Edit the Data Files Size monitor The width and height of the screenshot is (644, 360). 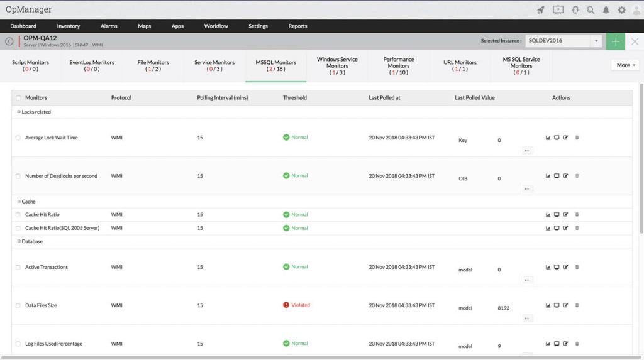(x=565, y=305)
